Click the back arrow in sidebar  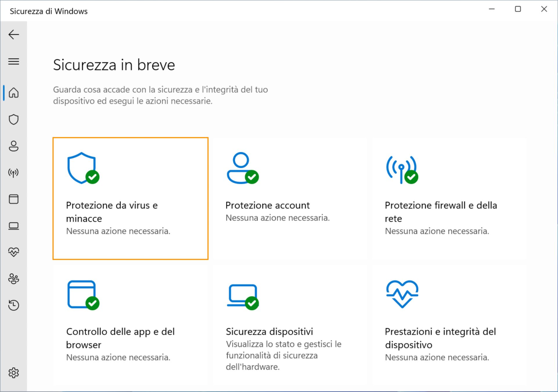click(14, 35)
